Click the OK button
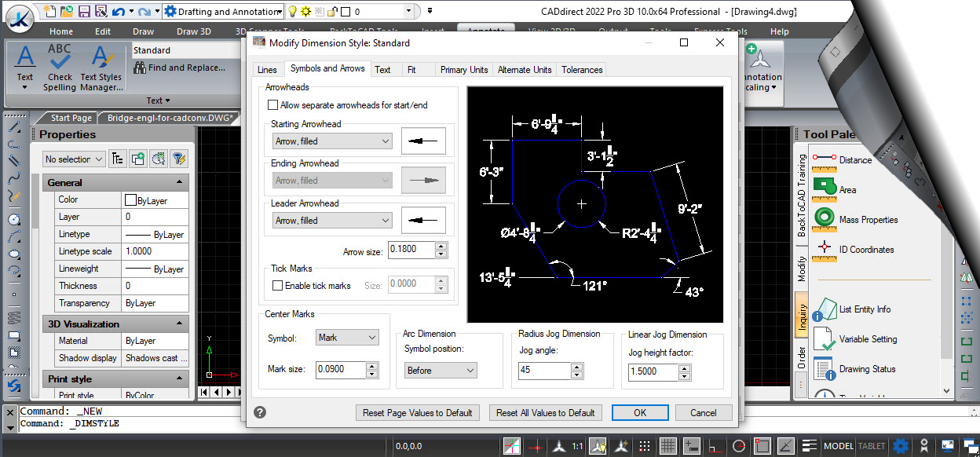 point(640,412)
